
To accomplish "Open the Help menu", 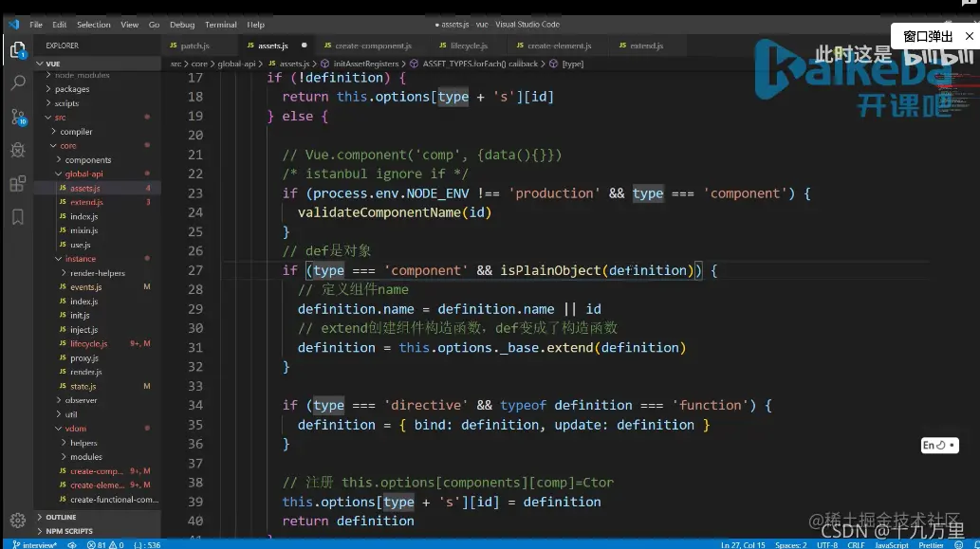I will [255, 25].
